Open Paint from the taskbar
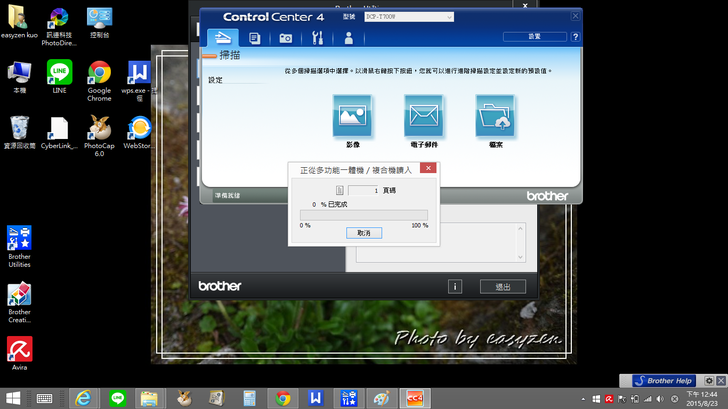Viewport: 728px width, 409px height. (x=381, y=398)
